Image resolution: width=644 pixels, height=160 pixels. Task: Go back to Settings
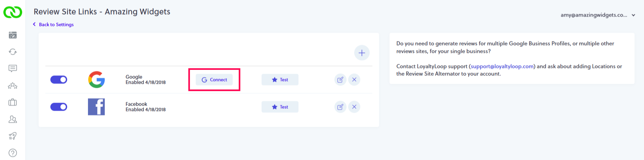[56, 25]
